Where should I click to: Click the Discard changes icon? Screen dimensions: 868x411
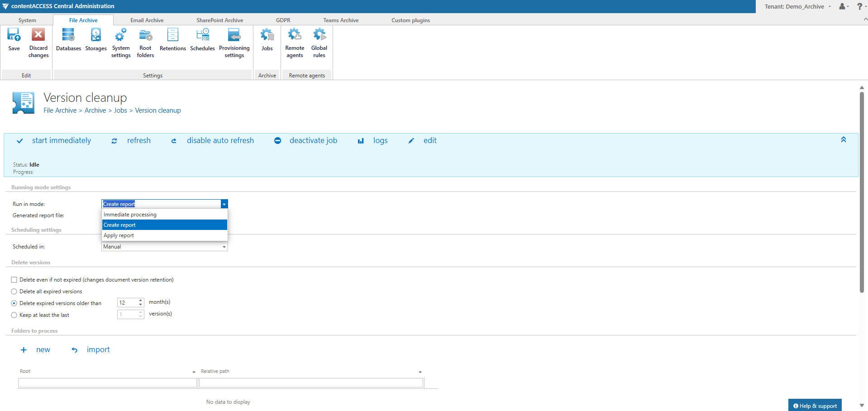tap(38, 35)
